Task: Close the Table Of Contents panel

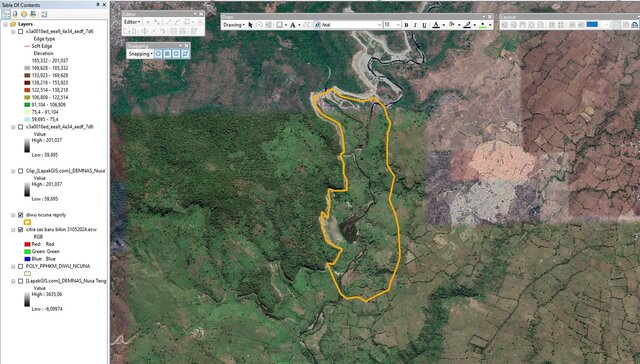Action: (104, 4)
